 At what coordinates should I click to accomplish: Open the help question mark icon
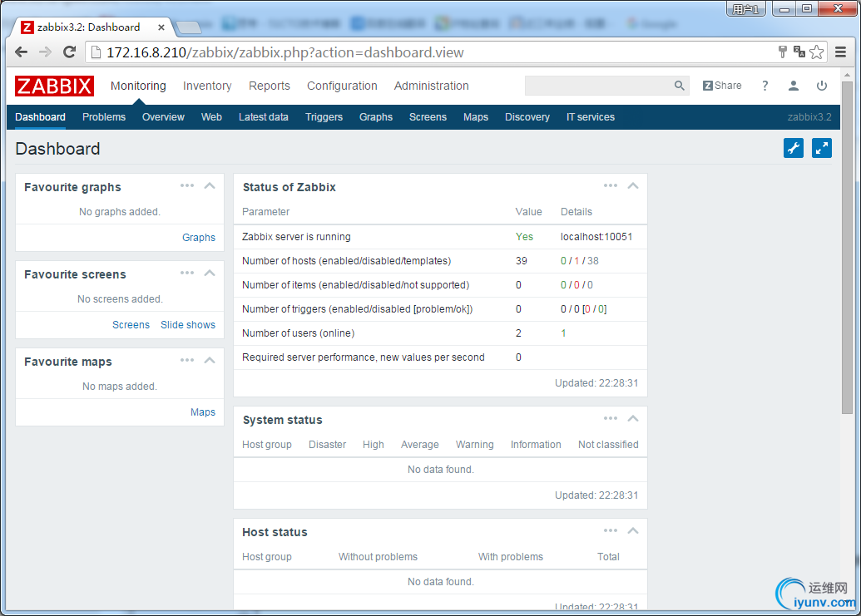(765, 86)
